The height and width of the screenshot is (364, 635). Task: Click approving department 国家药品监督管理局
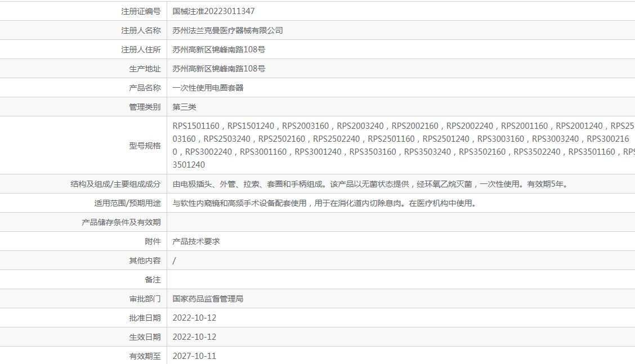208,299
